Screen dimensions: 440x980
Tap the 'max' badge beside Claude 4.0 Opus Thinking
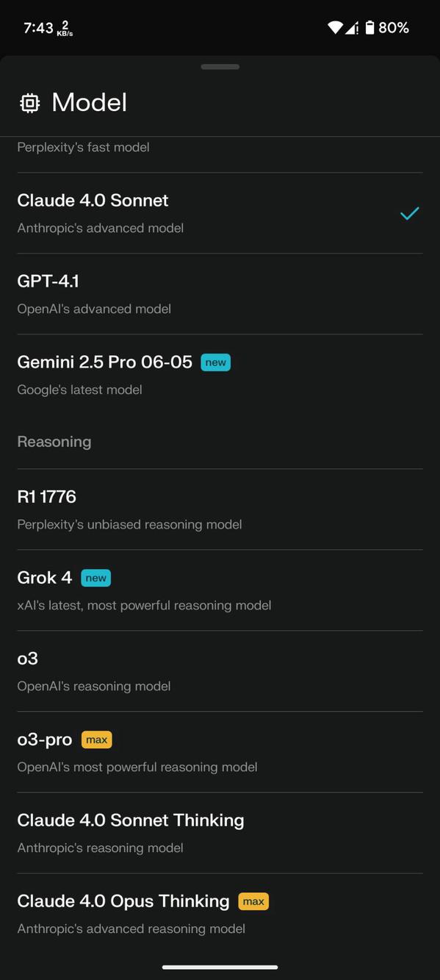(253, 901)
